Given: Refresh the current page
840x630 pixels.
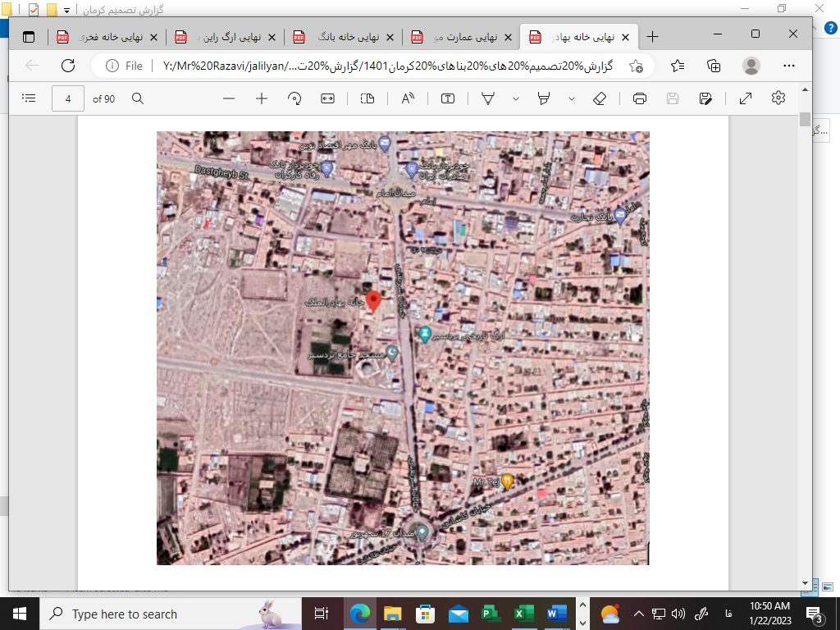Looking at the screenshot, I should pos(68,66).
